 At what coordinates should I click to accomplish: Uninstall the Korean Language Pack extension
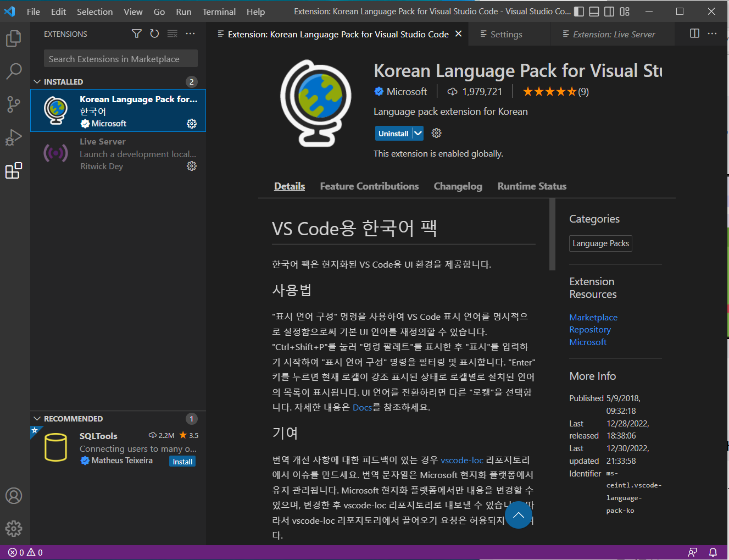pos(393,133)
